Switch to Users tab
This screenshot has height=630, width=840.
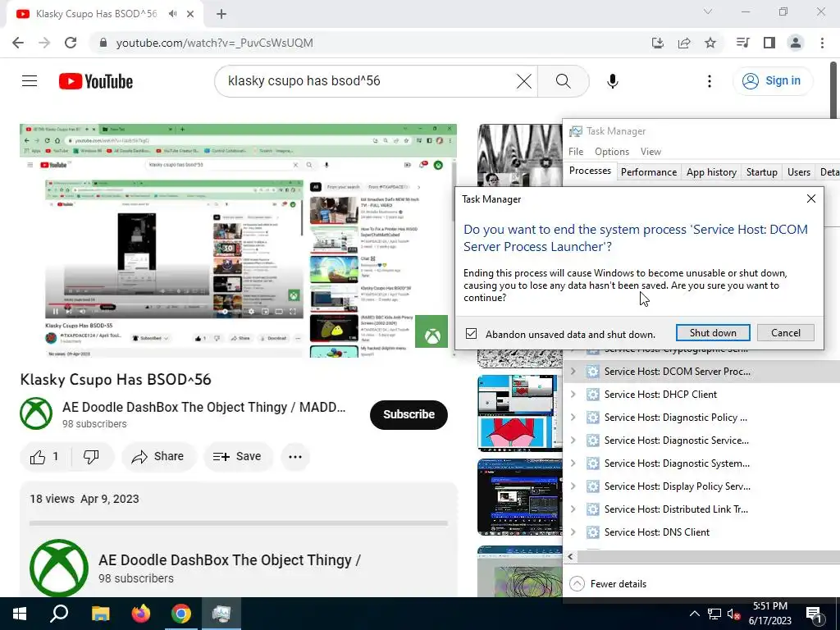(799, 172)
